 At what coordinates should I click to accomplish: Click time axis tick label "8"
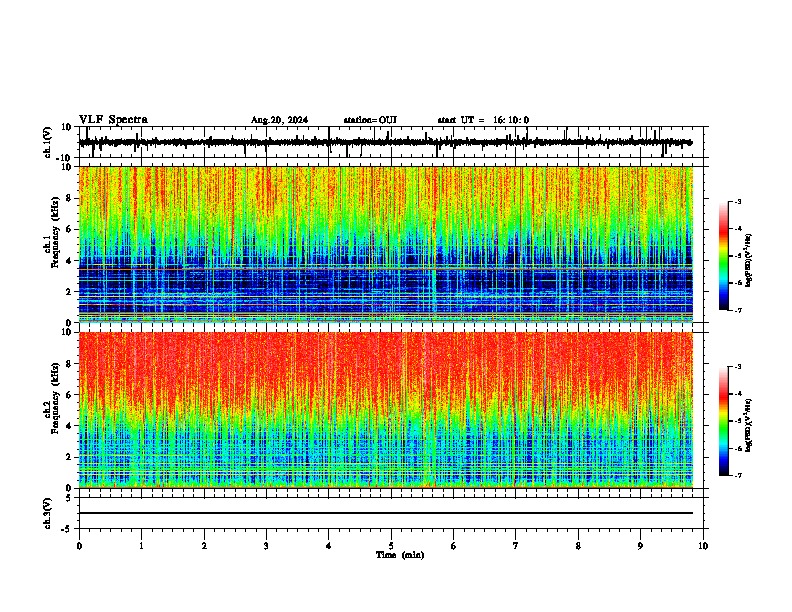[578, 546]
